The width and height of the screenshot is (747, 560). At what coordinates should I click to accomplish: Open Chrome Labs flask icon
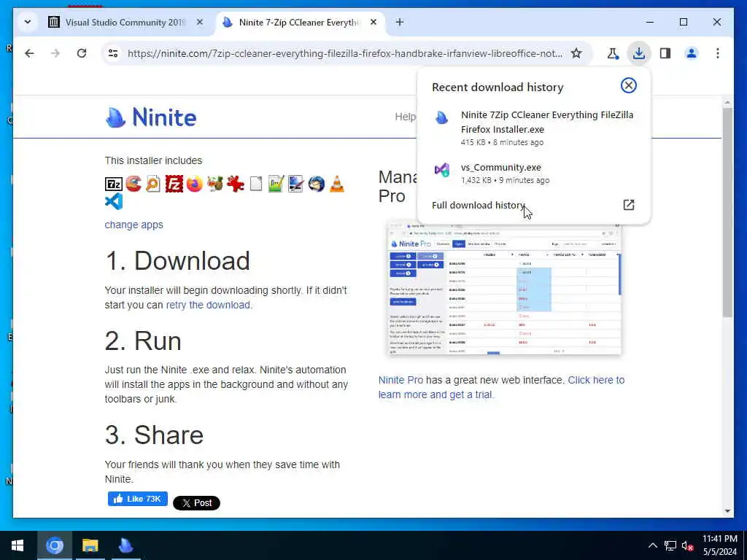coord(613,53)
